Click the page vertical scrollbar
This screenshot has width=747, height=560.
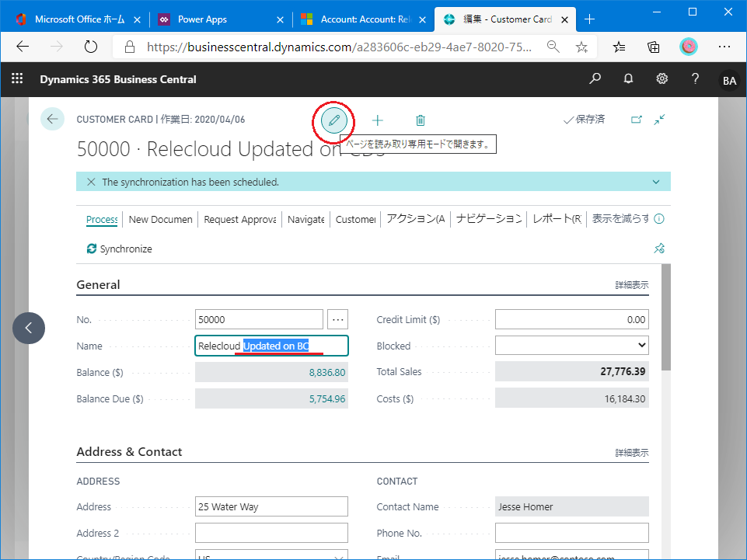pyautogui.click(x=666, y=317)
